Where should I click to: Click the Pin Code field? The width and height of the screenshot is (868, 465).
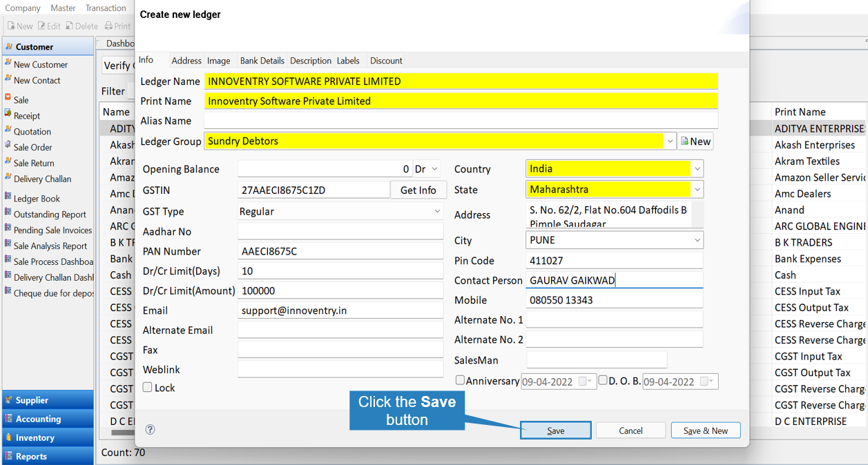click(x=615, y=261)
